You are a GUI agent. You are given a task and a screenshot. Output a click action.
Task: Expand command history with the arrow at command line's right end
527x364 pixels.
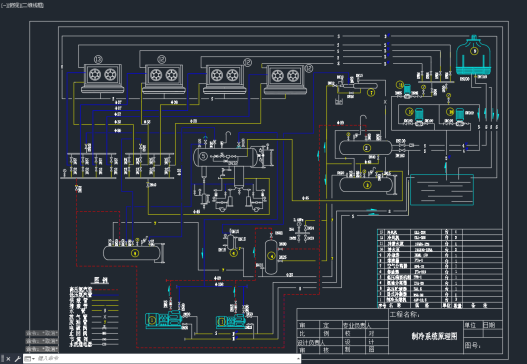point(298,359)
